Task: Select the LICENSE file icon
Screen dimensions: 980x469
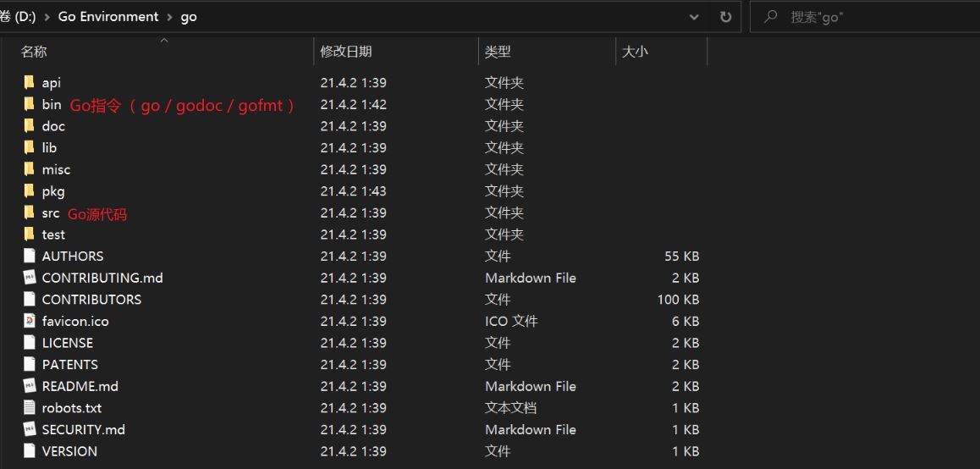Action: pos(29,343)
